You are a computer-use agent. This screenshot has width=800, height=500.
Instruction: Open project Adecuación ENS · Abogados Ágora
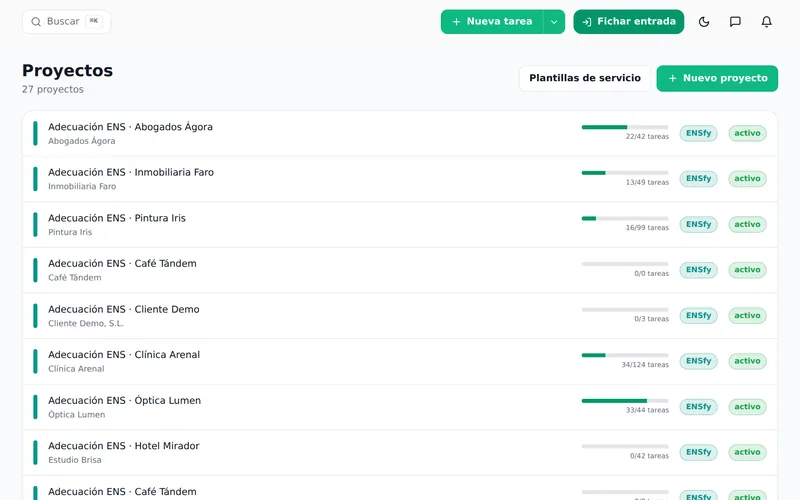(x=400, y=133)
